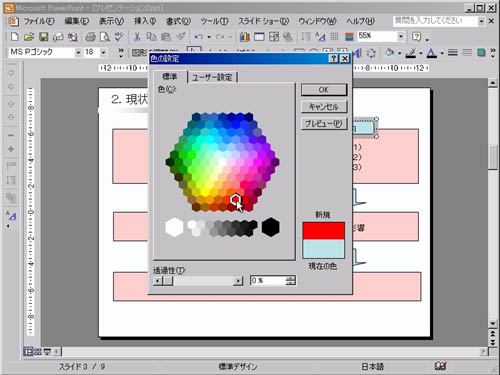Click the Font Color A icon
This screenshot has height=375, width=500.
coord(432,53)
